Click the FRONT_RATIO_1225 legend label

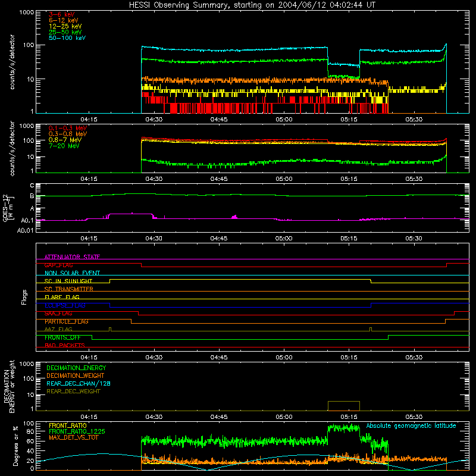[77, 431]
